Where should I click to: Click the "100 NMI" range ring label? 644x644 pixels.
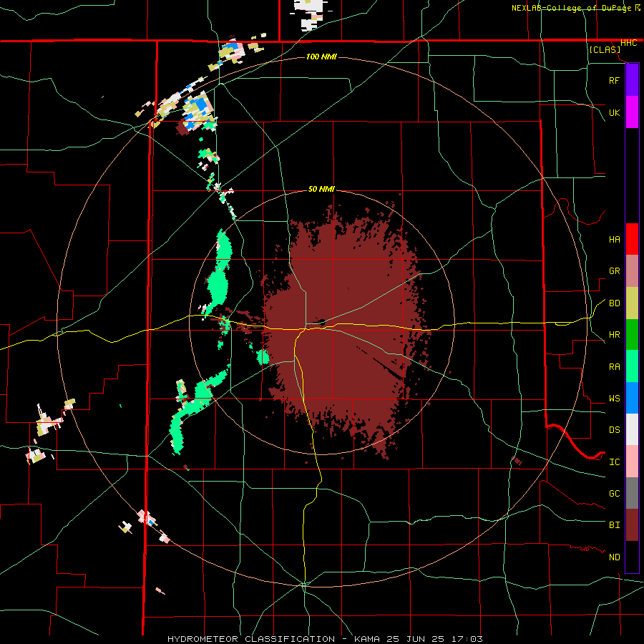pos(321,57)
